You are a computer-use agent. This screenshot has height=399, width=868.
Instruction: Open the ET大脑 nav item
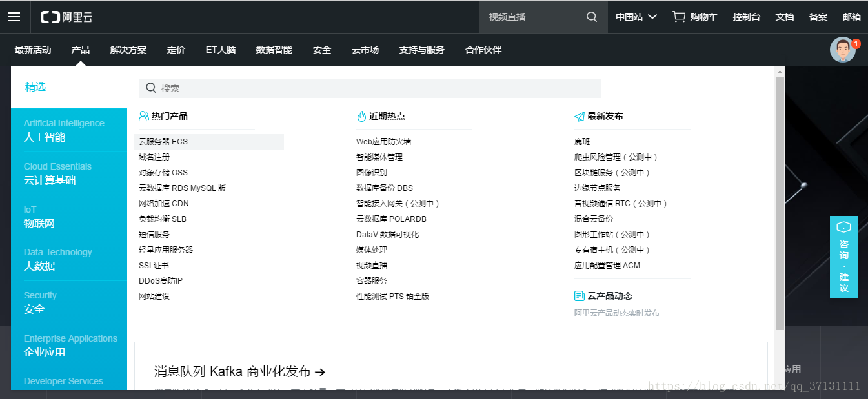point(221,50)
